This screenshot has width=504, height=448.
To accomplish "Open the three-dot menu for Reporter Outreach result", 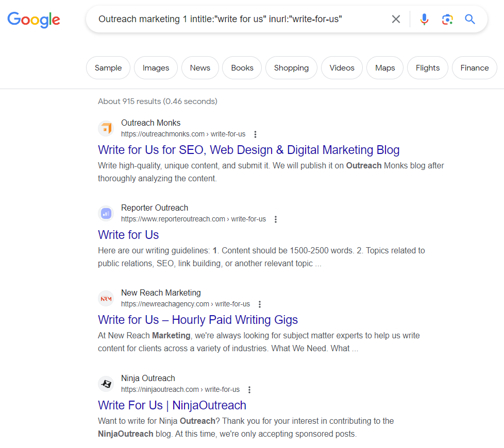I will click(x=276, y=219).
